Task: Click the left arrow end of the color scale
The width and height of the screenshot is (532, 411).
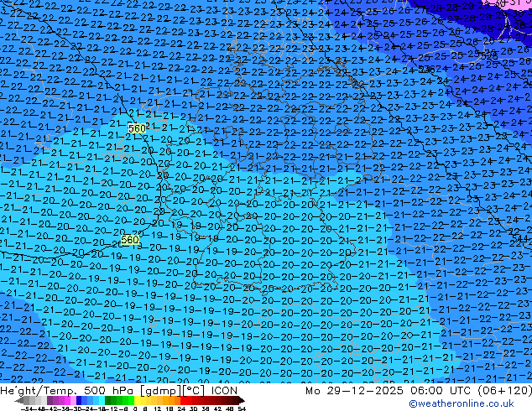Action: click(19, 400)
